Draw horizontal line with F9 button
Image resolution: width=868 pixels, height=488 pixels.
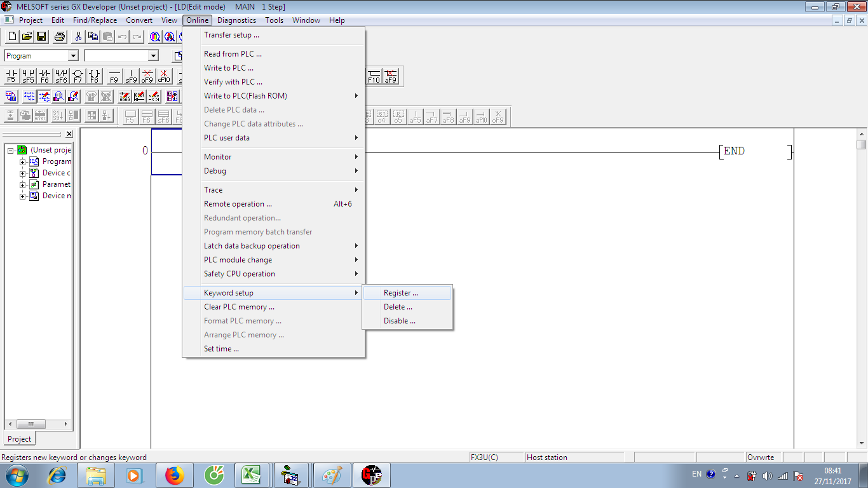pos(114,77)
